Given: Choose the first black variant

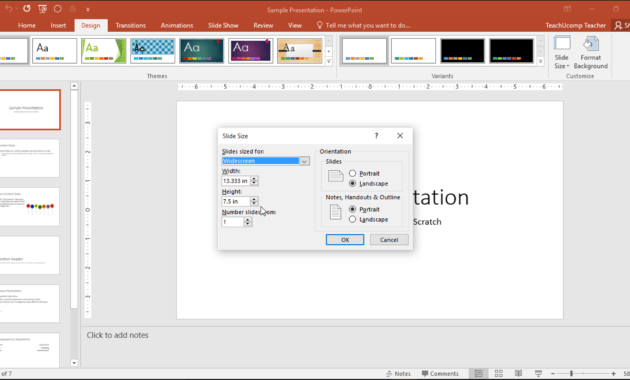Looking at the screenshot, I should [x=462, y=51].
